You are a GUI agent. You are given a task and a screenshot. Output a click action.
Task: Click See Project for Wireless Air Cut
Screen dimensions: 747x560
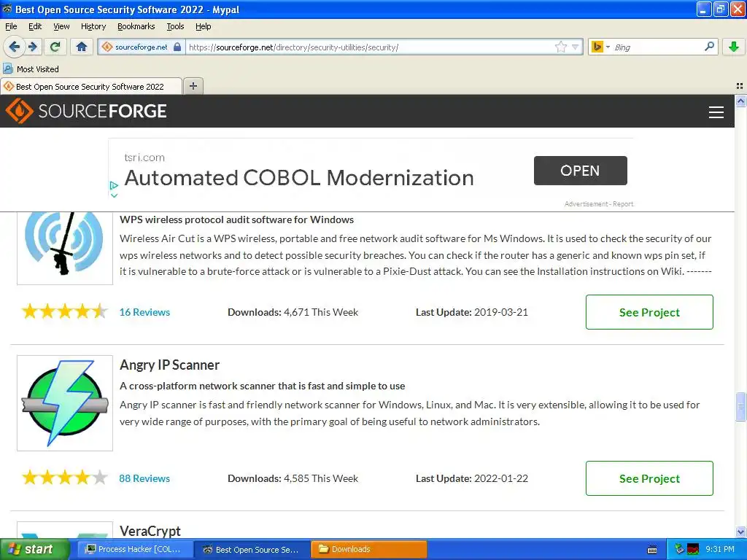pyautogui.click(x=649, y=312)
